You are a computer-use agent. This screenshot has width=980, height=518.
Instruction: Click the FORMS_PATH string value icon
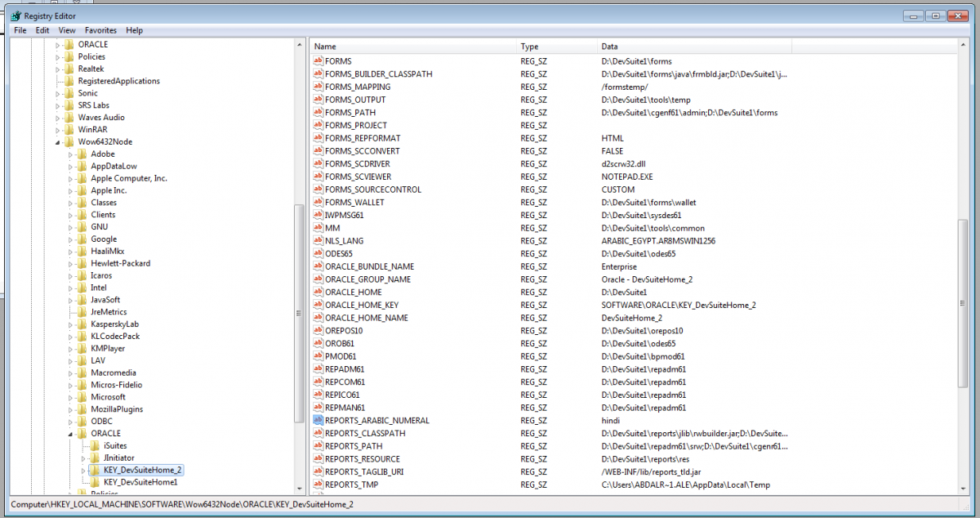[x=318, y=113]
